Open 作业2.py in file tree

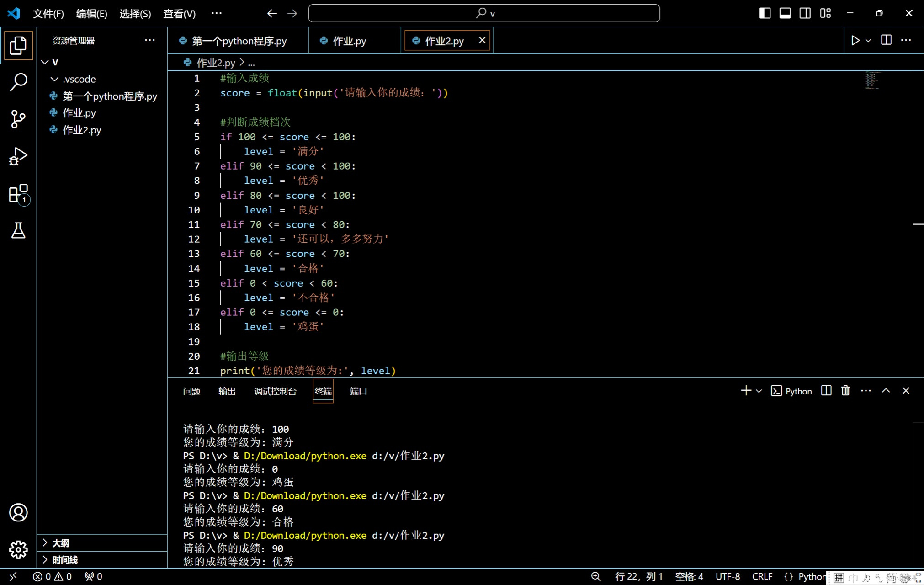(102, 130)
